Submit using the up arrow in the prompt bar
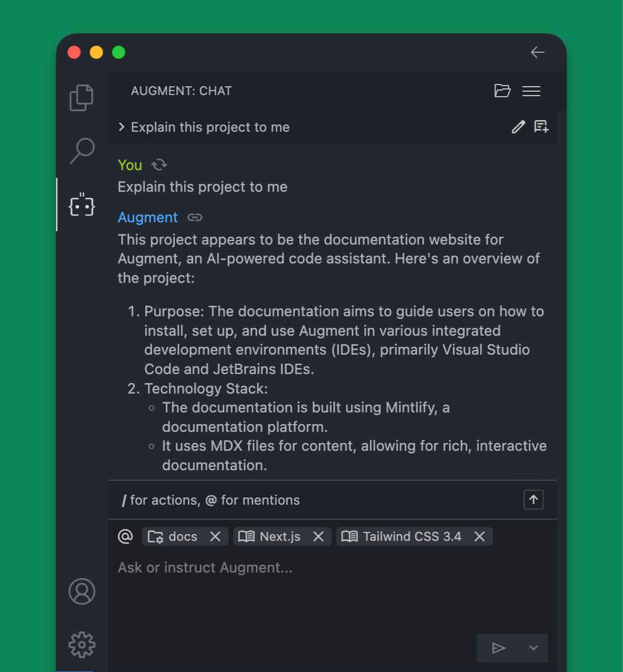 tap(533, 499)
